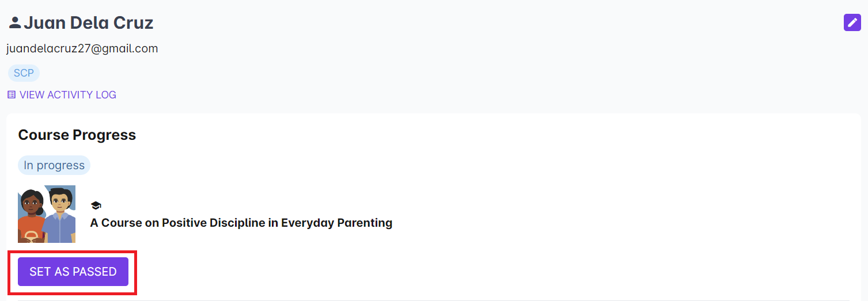
Task: Click the Juan Dela Cruz name heading
Action: coord(88,23)
